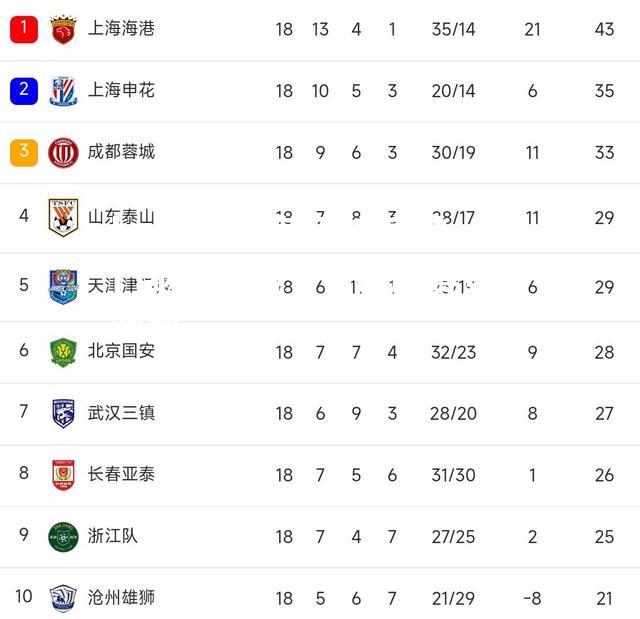Select the 浙江队 round logo

click(63, 537)
